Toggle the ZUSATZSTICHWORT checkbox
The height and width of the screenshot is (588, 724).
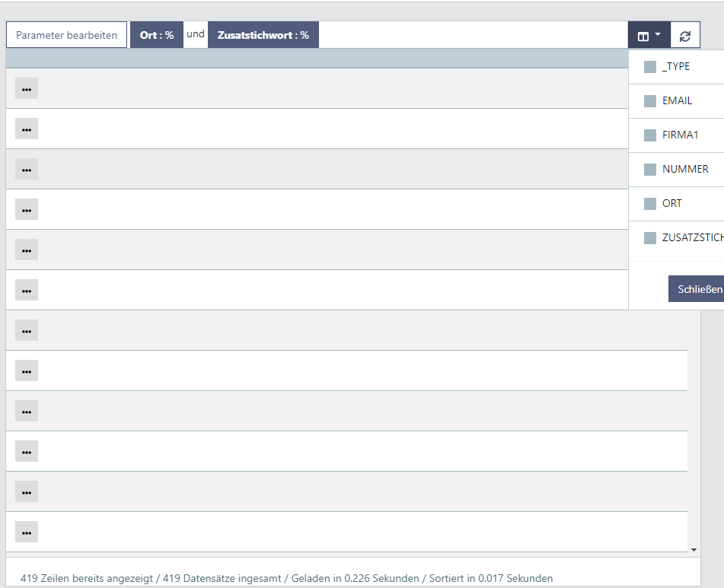pos(649,237)
